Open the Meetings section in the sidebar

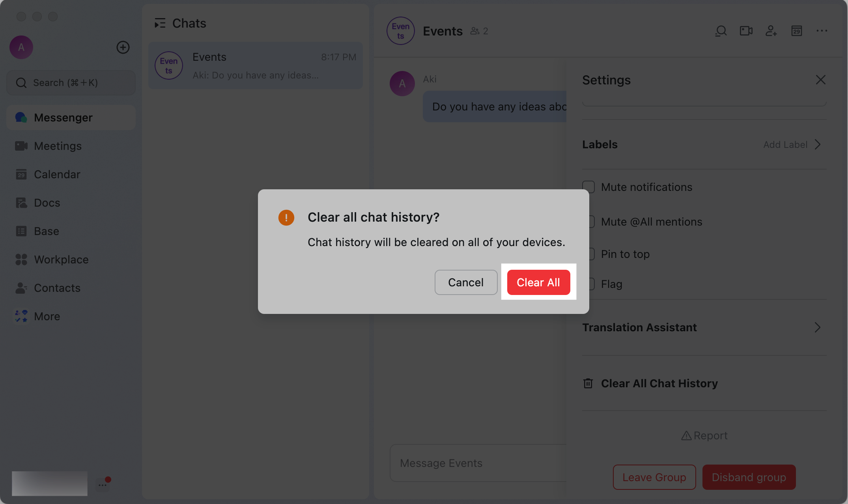coord(57,146)
